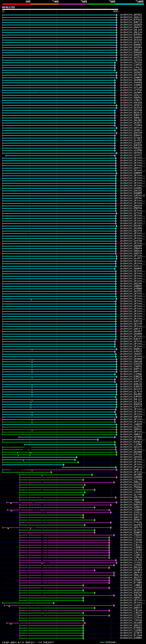Click the purple ~60% identity legend segment

(73, 4)
